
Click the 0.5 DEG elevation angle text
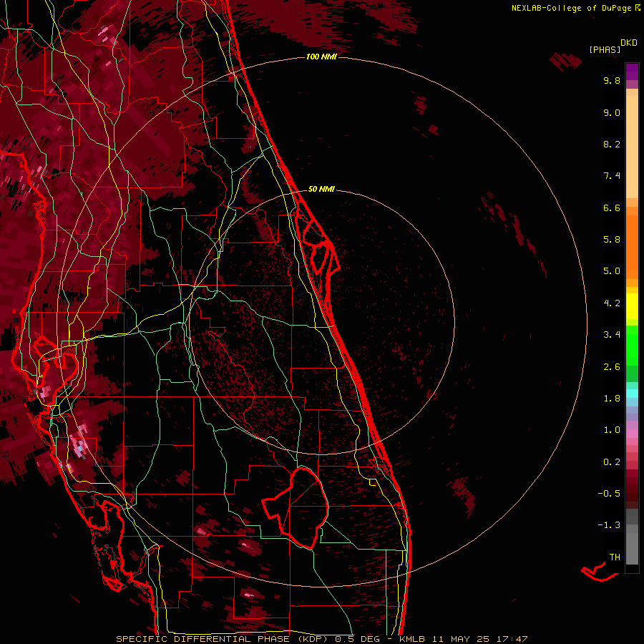pos(357,639)
